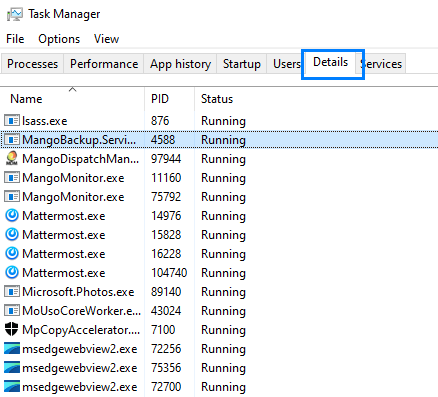
Task: Click msedgewebview2 icon in row PID 75356
Action: tap(12, 367)
